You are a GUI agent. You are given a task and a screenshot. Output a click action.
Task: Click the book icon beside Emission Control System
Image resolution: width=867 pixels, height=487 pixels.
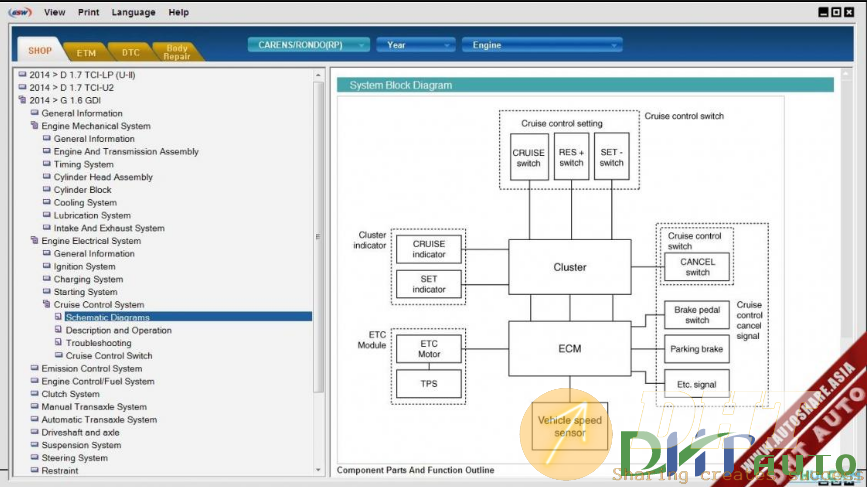coord(34,369)
